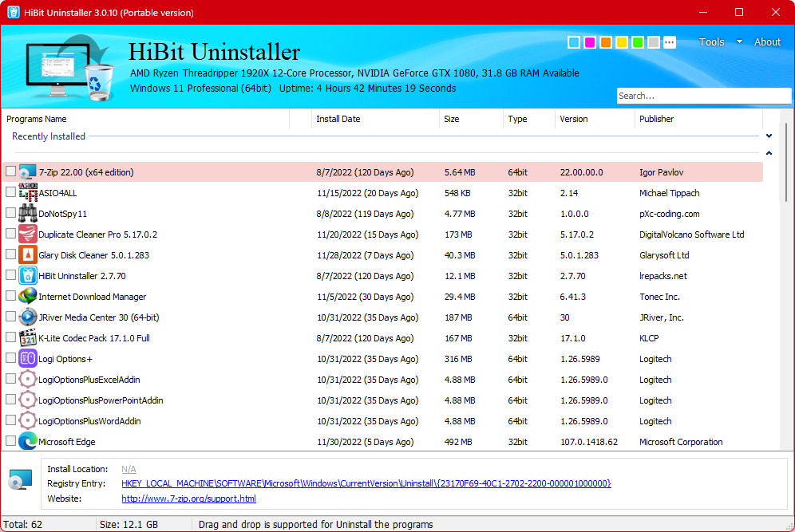Screen dimensions: 795x532
Task: Select the Microsoft Edge icon
Action: point(28,442)
